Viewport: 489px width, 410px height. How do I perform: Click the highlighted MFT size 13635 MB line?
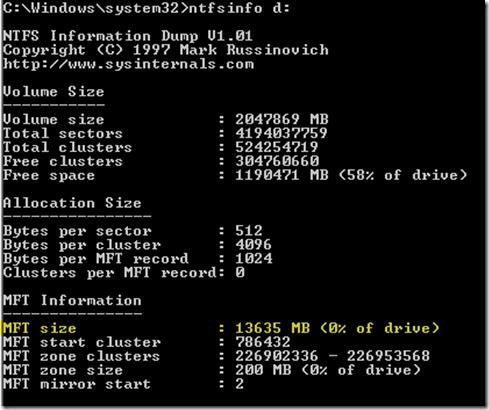[x=221, y=328]
